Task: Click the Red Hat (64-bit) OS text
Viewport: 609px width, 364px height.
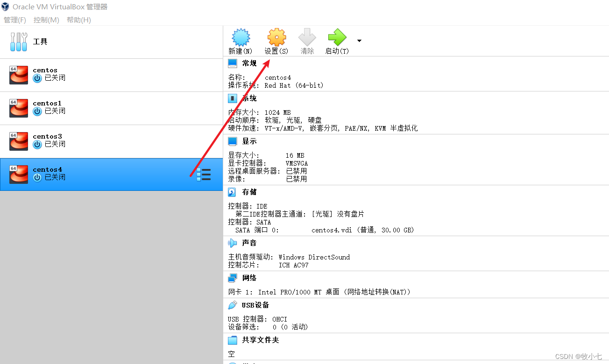Action: pyautogui.click(x=294, y=85)
